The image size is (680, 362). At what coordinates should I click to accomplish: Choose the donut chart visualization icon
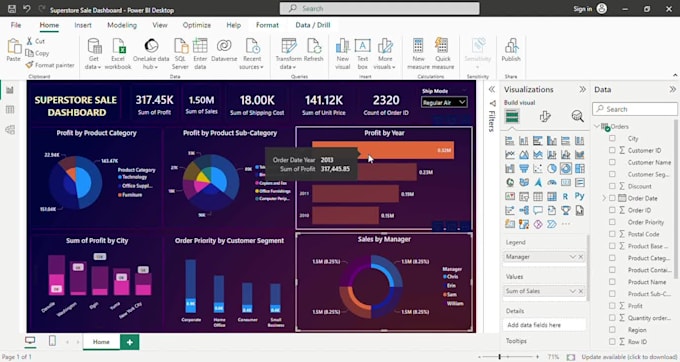tap(566, 168)
